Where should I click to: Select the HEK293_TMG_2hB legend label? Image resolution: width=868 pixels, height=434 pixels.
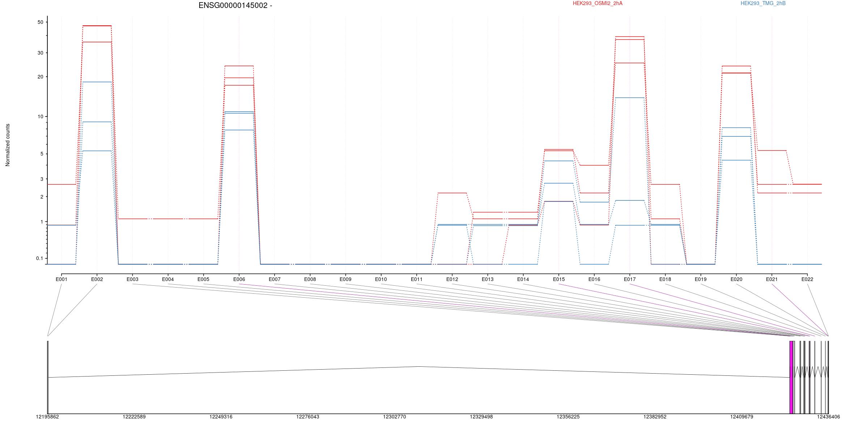tap(763, 3)
